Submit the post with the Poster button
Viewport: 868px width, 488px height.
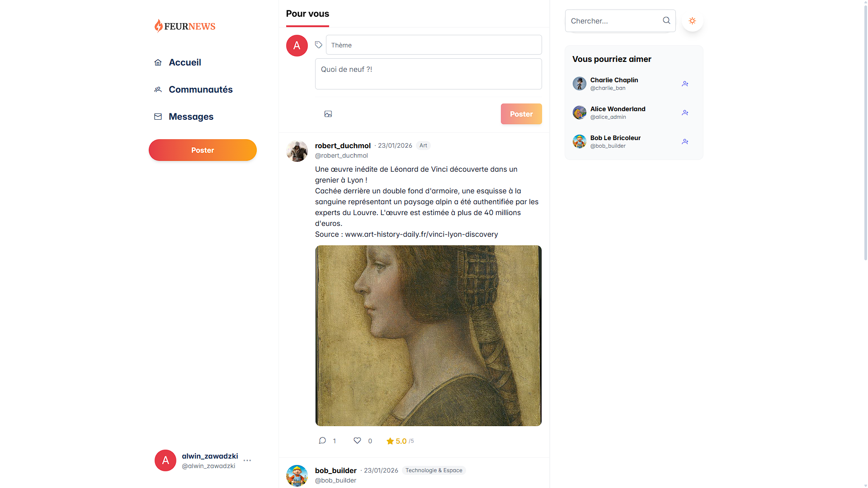521,114
